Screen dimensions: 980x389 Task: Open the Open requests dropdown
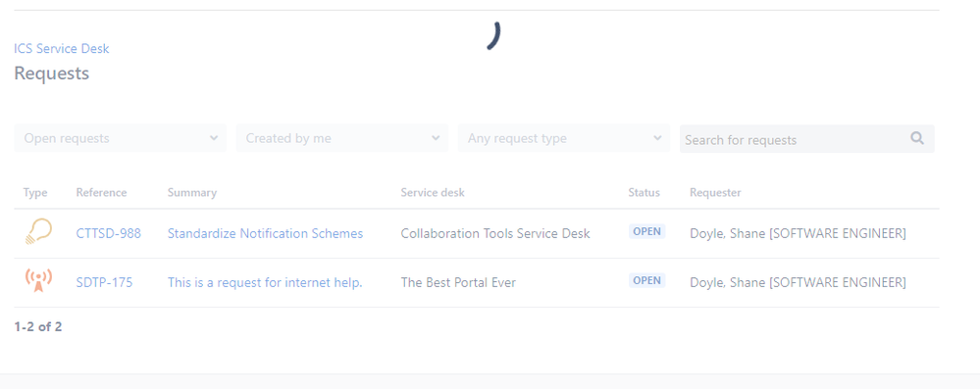[x=120, y=138]
